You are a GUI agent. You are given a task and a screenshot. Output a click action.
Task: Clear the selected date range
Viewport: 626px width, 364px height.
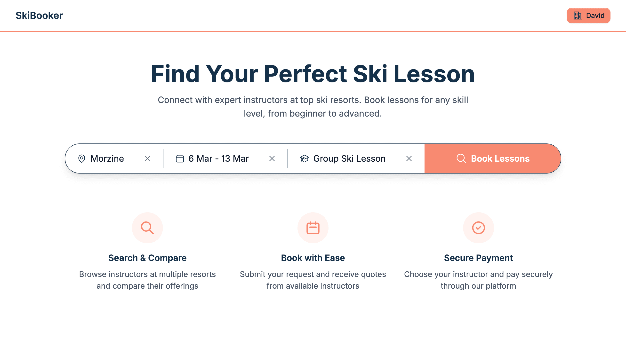pos(272,158)
